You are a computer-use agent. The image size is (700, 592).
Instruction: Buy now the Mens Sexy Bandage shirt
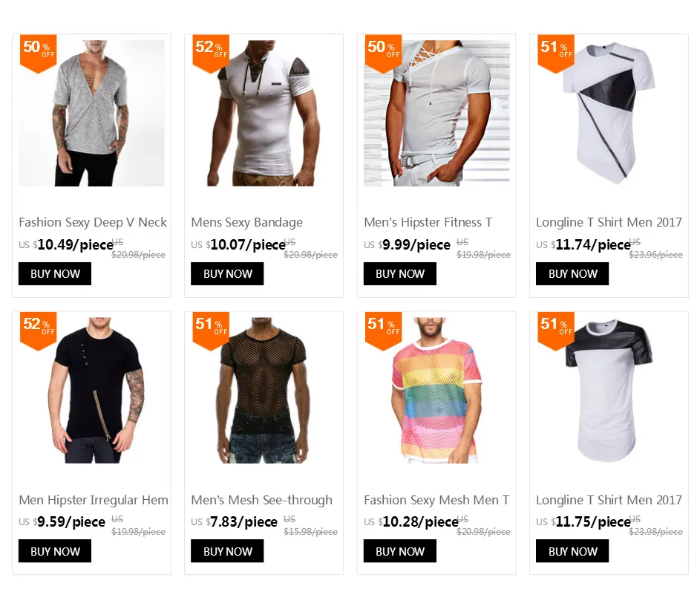227,274
